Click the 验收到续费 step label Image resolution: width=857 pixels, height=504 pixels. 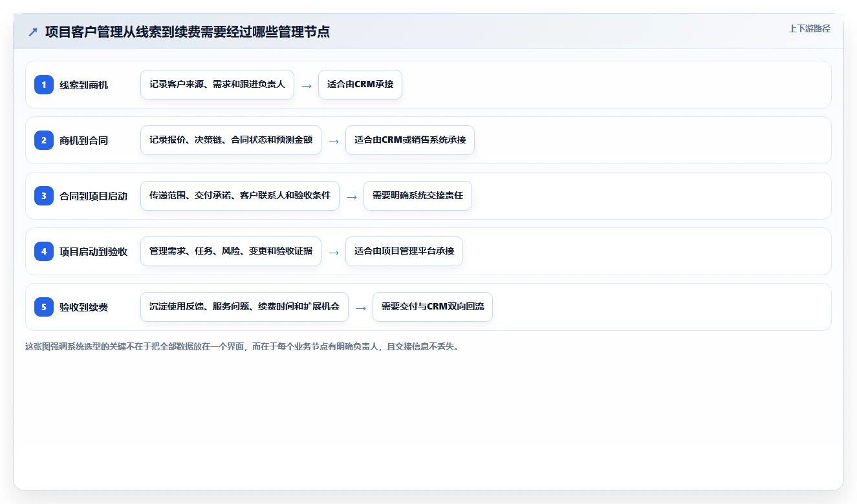click(84, 307)
